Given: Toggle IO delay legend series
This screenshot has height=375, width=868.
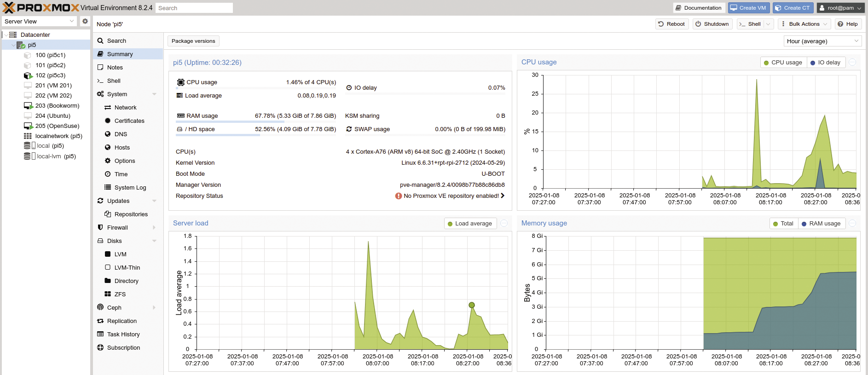Looking at the screenshot, I should pyautogui.click(x=826, y=63).
